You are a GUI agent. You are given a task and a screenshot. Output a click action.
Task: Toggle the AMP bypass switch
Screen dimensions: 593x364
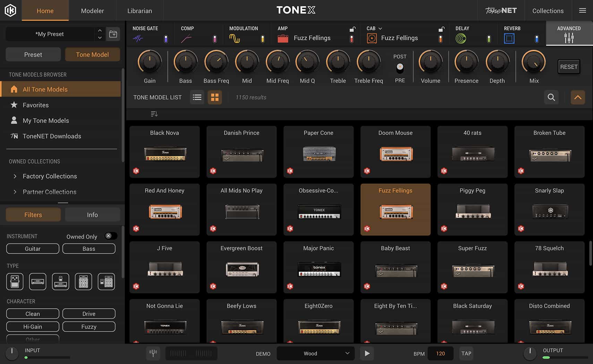[352, 38]
